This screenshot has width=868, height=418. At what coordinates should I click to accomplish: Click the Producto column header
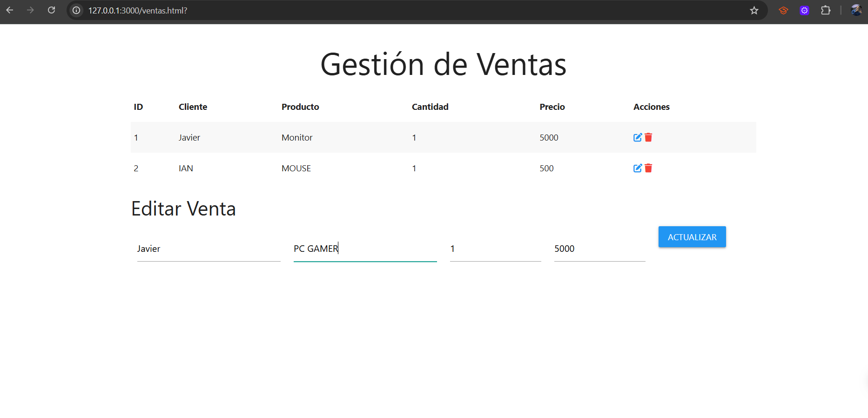[x=300, y=107]
